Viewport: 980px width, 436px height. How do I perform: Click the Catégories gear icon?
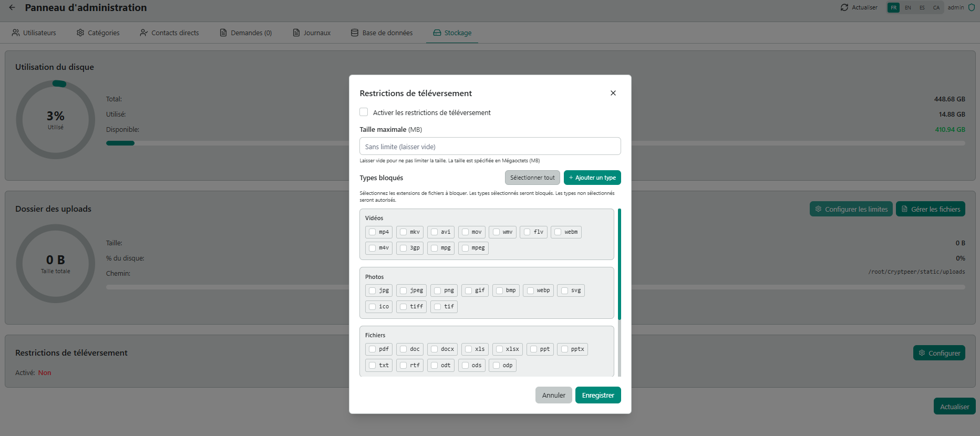point(80,33)
